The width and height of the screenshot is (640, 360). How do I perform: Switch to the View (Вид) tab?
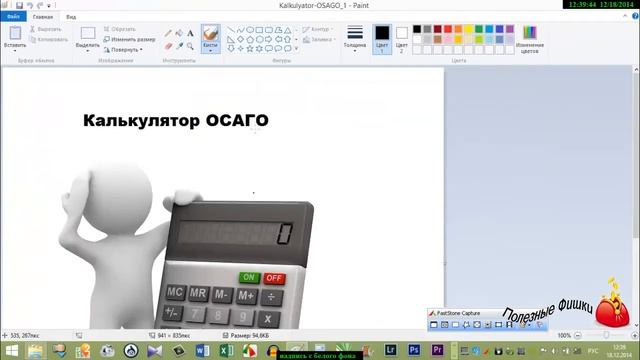pyautogui.click(x=71, y=17)
